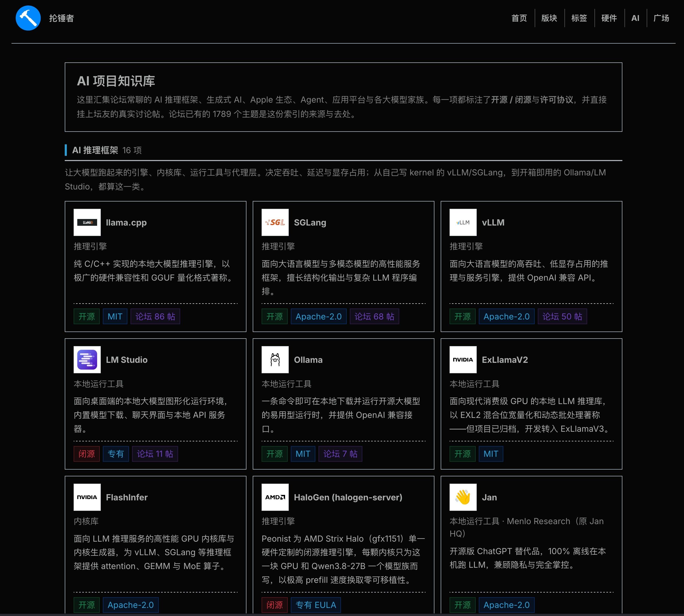Open the 广场 nav item
This screenshot has height=616, width=684.
pyautogui.click(x=661, y=18)
